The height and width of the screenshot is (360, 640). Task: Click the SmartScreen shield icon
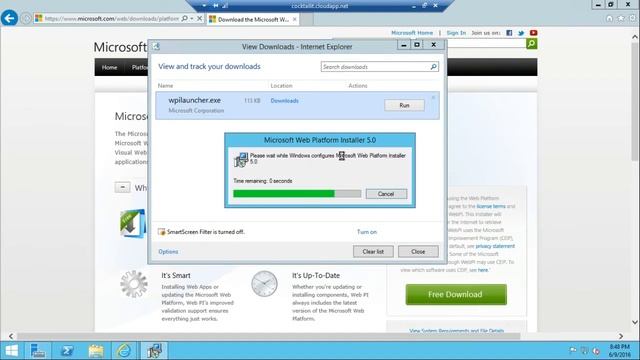tap(162, 232)
